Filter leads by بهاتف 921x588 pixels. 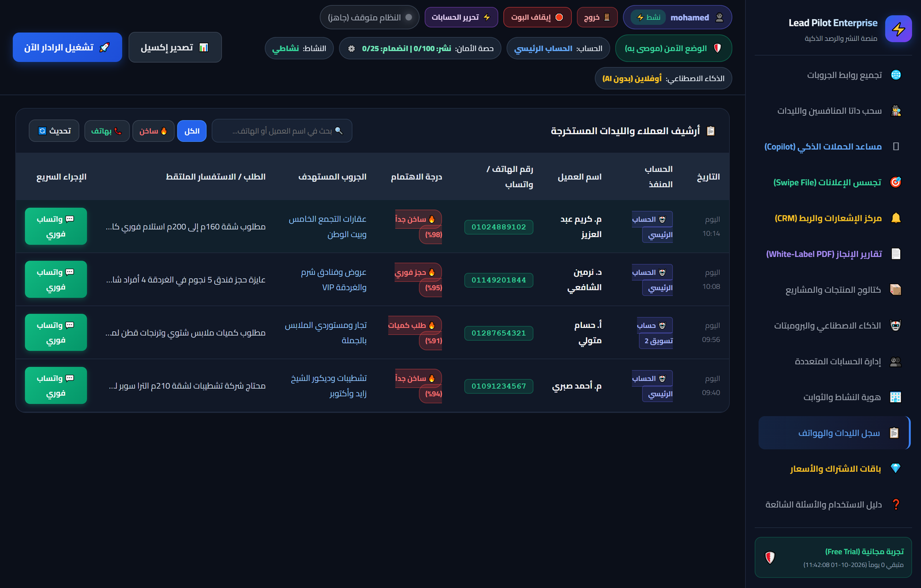[x=106, y=131]
